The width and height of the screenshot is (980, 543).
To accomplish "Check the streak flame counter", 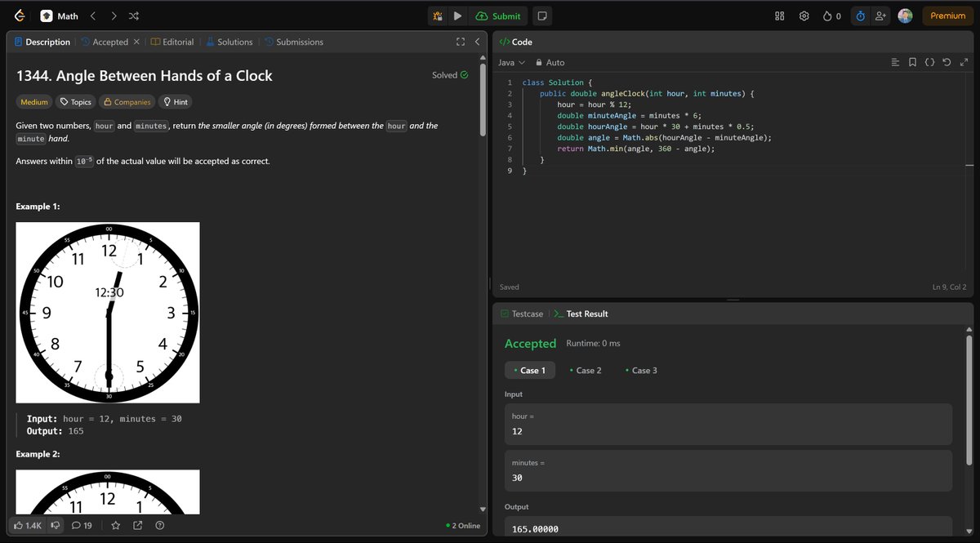I will click(x=831, y=16).
